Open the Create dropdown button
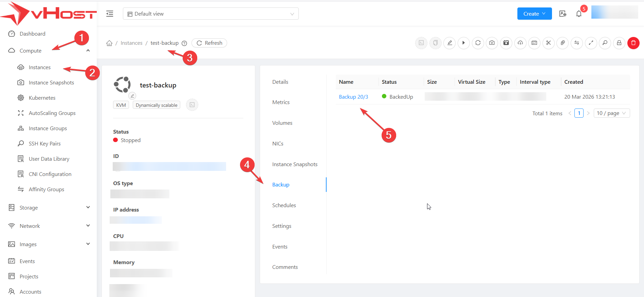Viewport: 644px width, 297px height. tap(534, 14)
